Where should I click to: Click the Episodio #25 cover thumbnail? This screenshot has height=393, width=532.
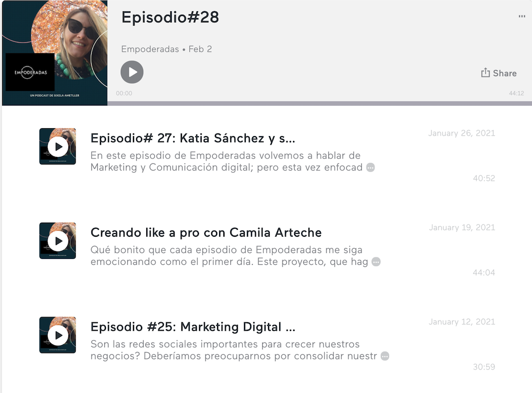57,335
